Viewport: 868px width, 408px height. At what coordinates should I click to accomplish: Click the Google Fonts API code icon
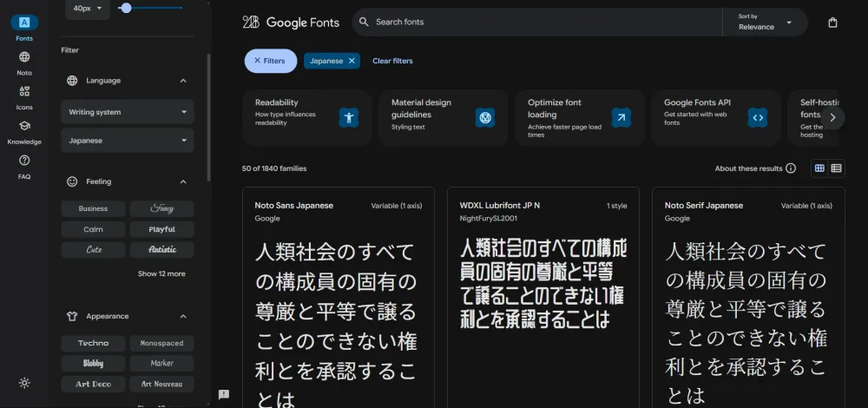[758, 117]
